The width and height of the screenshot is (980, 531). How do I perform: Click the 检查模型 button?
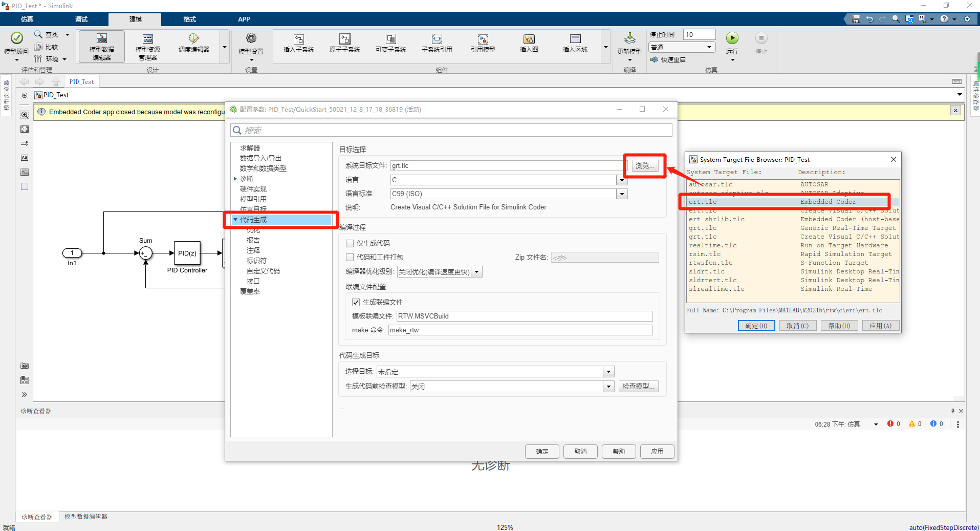pos(638,386)
